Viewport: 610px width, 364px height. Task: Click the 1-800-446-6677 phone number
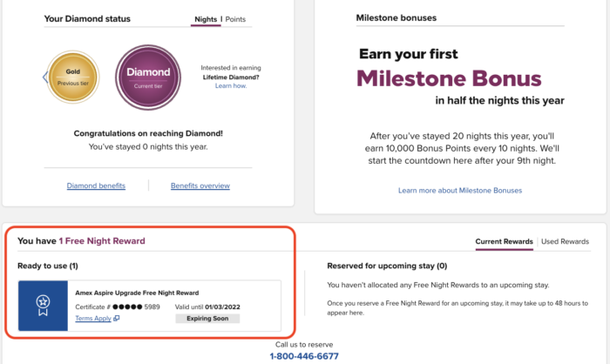(x=304, y=356)
